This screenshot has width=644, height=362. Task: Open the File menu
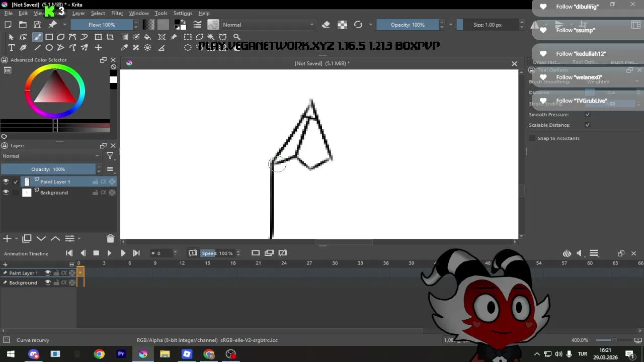[x=9, y=14]
